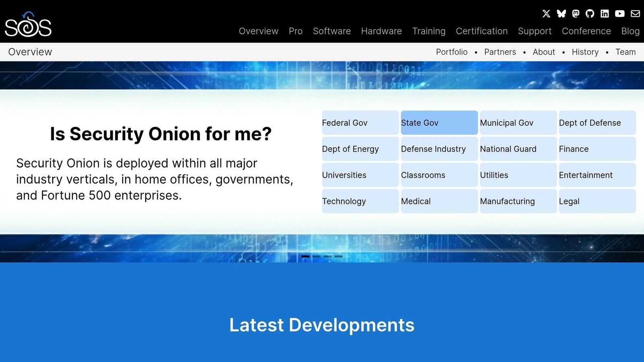Go to the Partners section link
The width and height of the screenshot is (644, 362).
click(x=500, y=52)
